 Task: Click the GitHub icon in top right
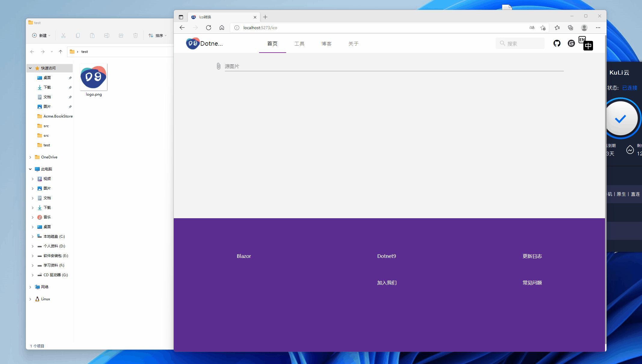point(556,43)
